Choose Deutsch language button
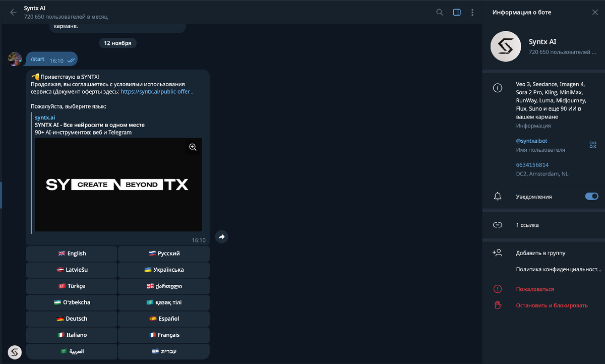Image resolution: width=605 pixels, height=364 pixels. click(x=72, y=319)
